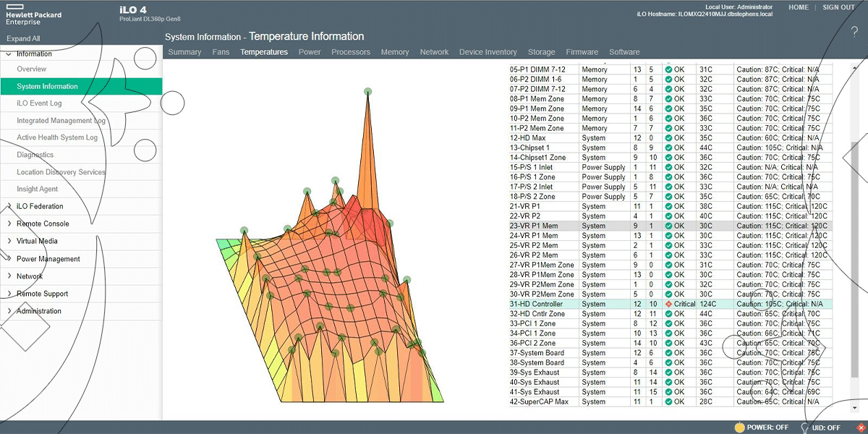
Task: Click the UID light bulb icon
Action: pos(804,427)
